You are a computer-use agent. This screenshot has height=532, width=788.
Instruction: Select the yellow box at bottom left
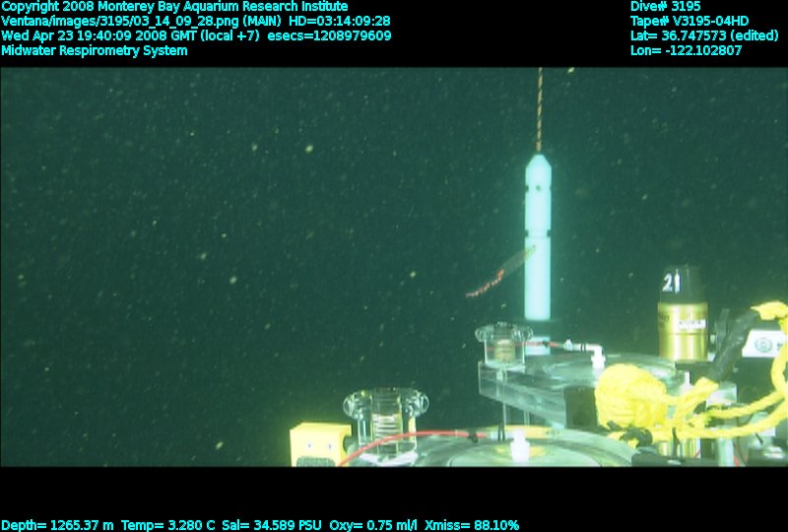click(x=317, y=445)
